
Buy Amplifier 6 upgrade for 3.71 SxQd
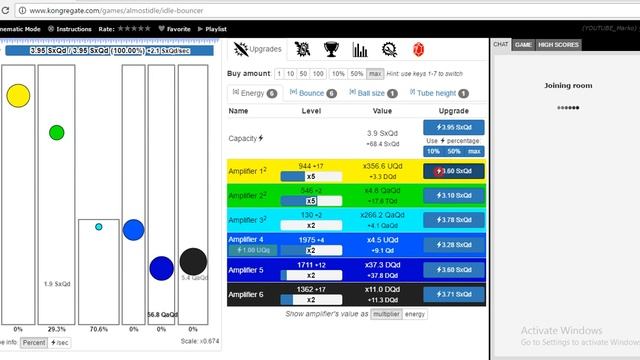pos(453,294)
